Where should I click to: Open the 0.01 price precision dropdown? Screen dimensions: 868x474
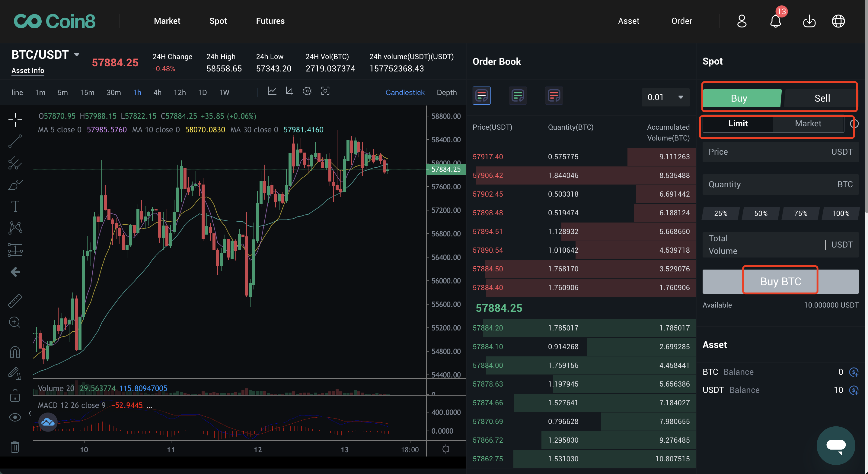point(665,97)
